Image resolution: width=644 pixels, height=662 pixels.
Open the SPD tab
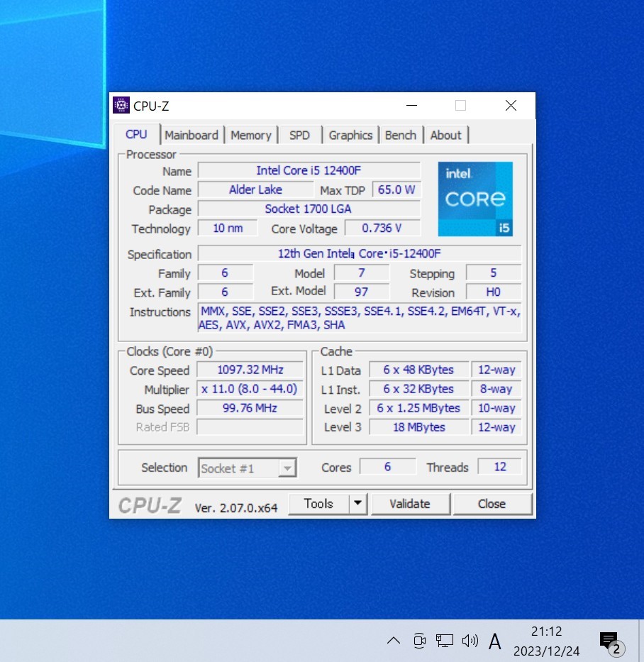299,135
